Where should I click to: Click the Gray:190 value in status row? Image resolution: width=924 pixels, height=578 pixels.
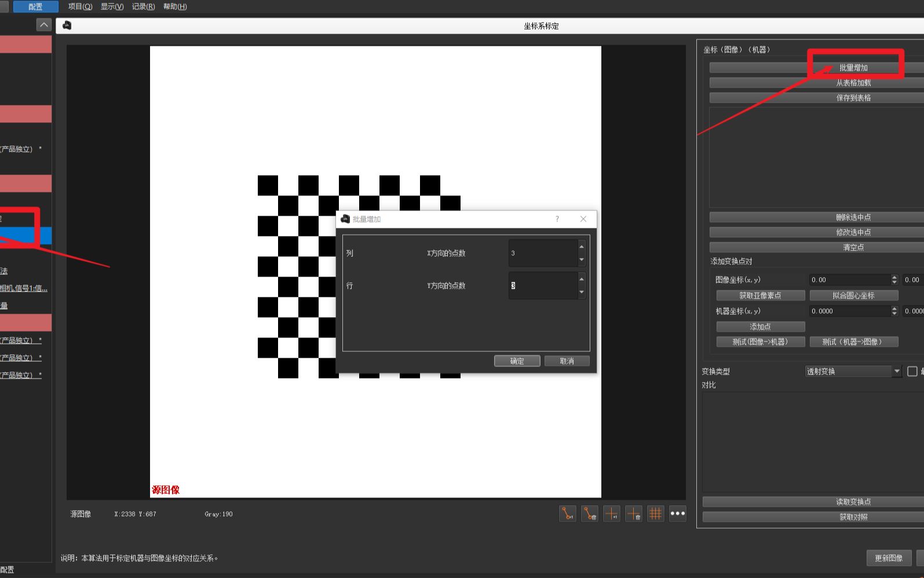tap(218, 514)
